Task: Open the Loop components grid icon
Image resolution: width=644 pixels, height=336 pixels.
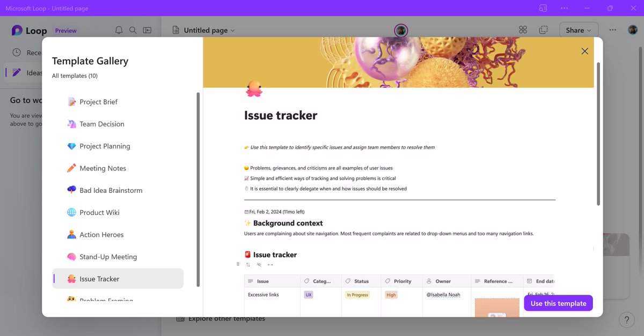Action: pos(523,30)
